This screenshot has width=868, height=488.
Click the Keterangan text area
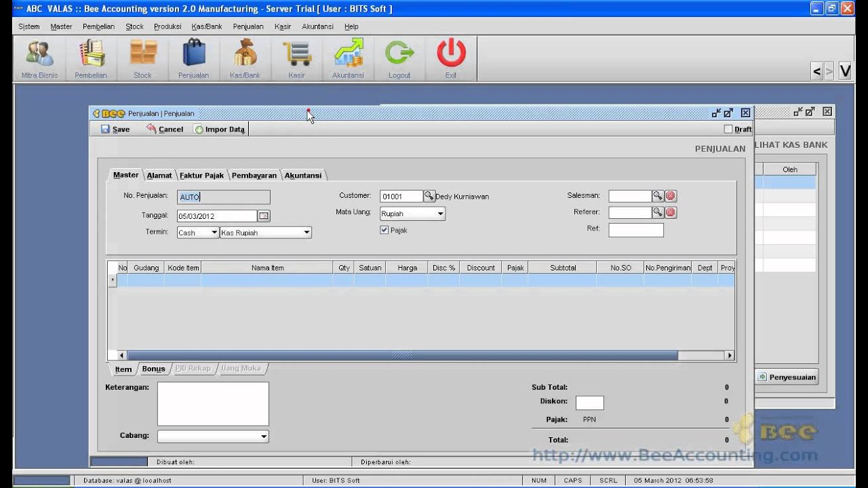pyautogui.click(x=213, y=404)
